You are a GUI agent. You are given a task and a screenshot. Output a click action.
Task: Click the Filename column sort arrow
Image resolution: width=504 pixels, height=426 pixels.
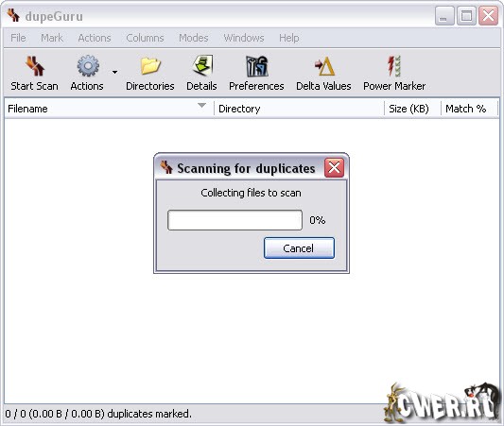tap(201, 105)
